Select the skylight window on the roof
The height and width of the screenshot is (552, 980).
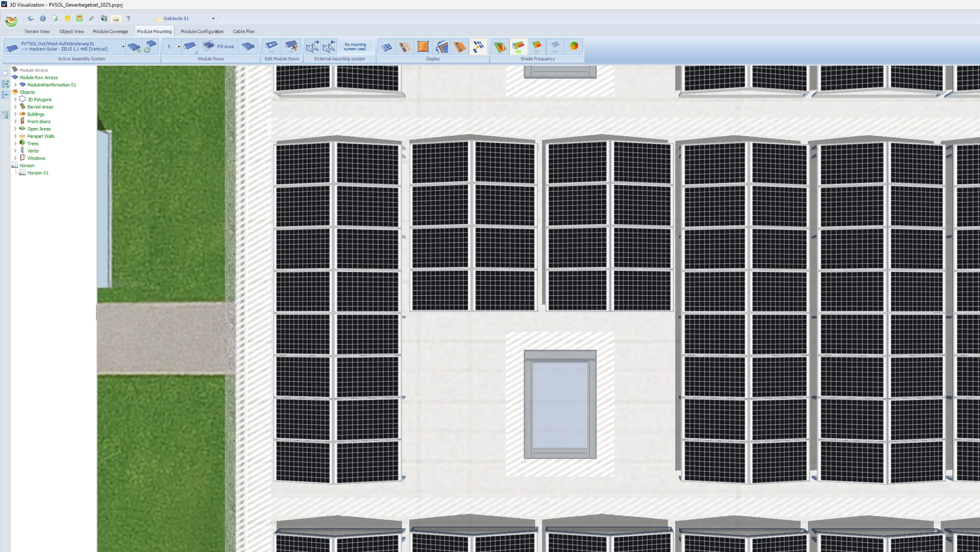click(560, 404)
